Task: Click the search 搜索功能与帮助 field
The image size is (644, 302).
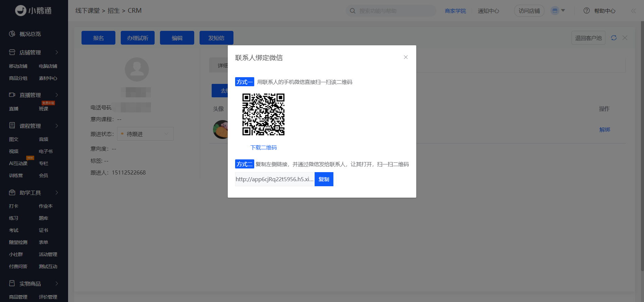Action: pyautogui.click(x=391, y=11)
